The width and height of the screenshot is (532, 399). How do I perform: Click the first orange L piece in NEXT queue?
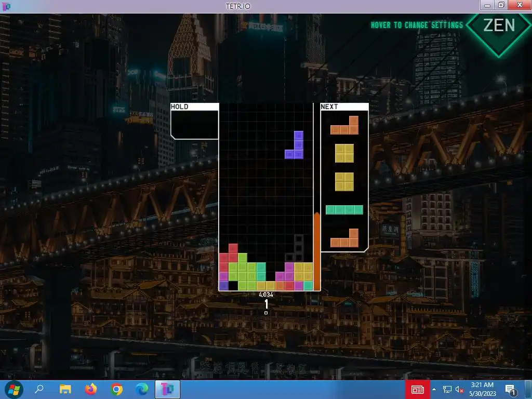344,125
